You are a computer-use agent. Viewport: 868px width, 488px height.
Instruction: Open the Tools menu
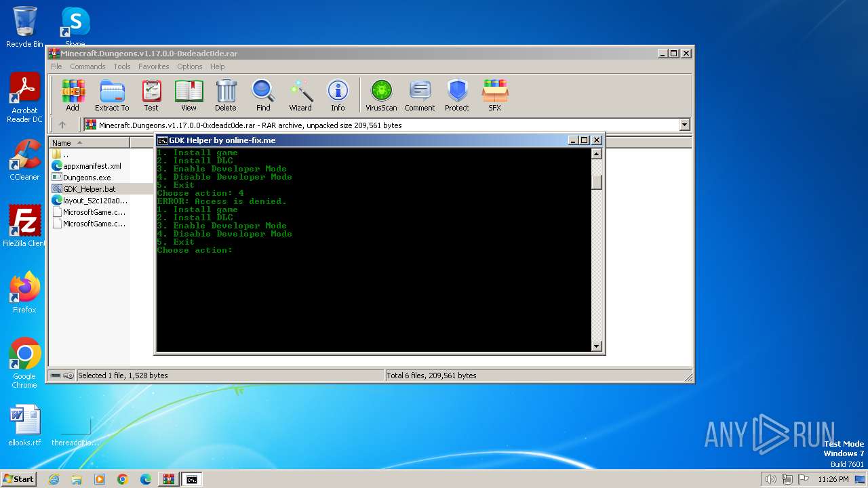coord(122,66)
